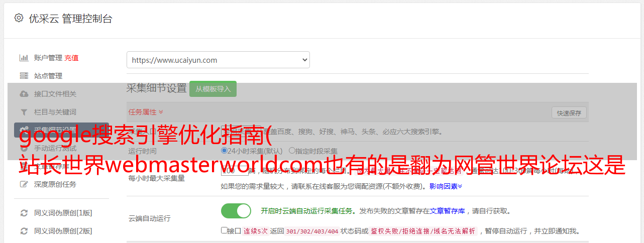This screenshot has height=243, width=644.
Task: Click the refresh icon next to 同义词伪原创[1版]
Action: [x=24, y=213]
